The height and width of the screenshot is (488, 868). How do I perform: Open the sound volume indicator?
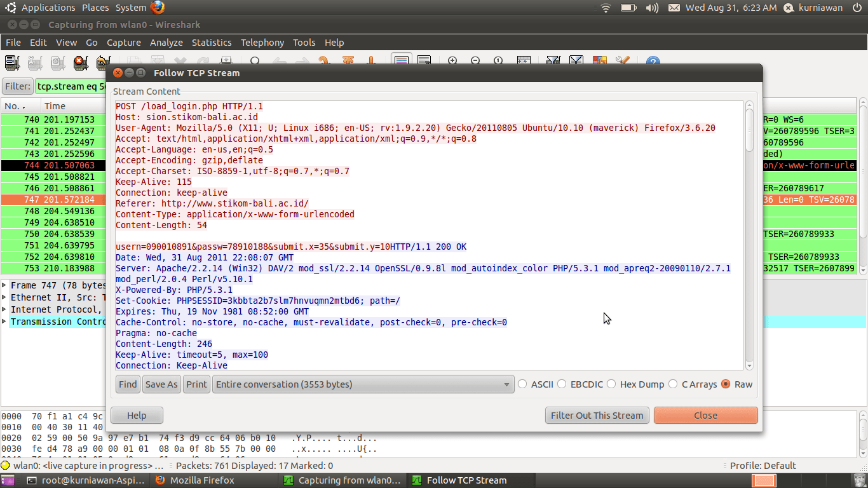click(x=652, y=8)
